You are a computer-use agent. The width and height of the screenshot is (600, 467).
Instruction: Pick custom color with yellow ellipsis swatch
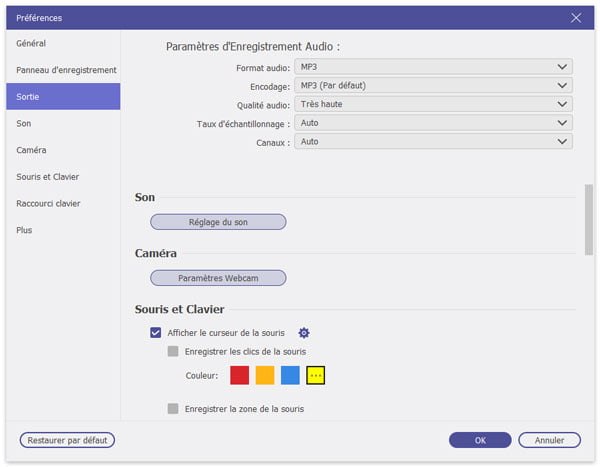pyautogui.click(x=316, y=375)
